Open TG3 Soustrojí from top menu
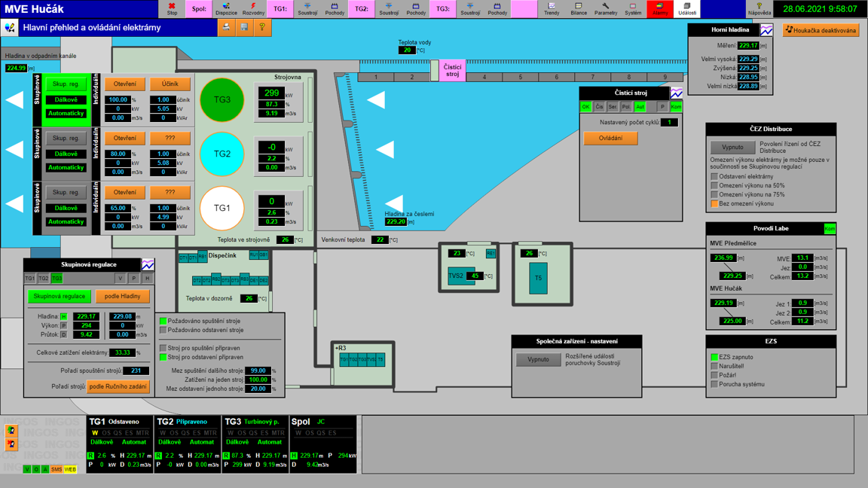Image resolution: width=868 pixels, height=488 pixels. pos(470,9)
